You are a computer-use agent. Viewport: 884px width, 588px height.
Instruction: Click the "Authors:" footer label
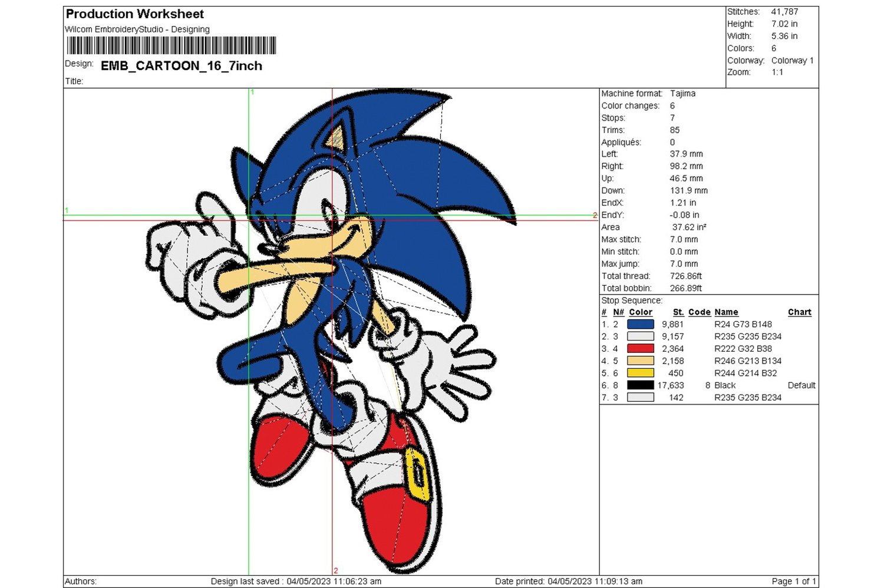(x=81, y=582)
